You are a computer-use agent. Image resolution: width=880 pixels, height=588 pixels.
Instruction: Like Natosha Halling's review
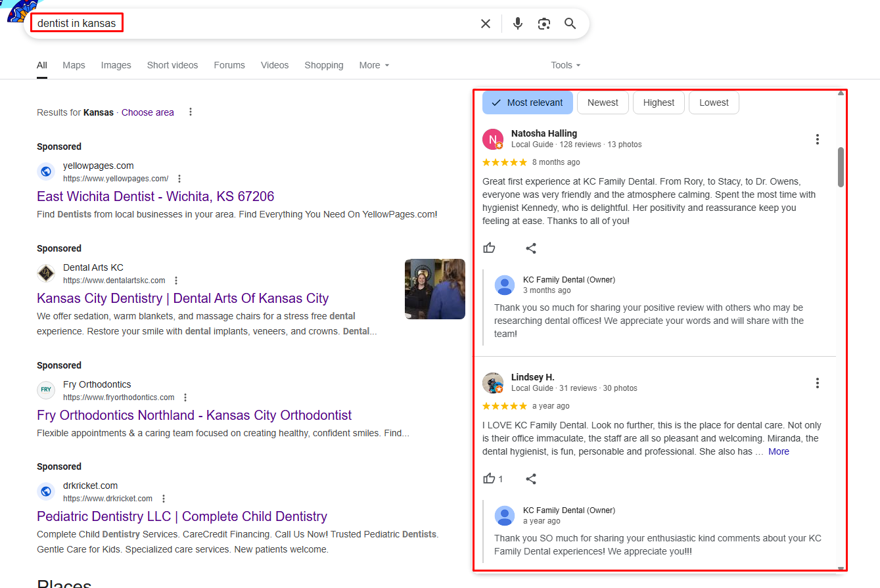489,248
